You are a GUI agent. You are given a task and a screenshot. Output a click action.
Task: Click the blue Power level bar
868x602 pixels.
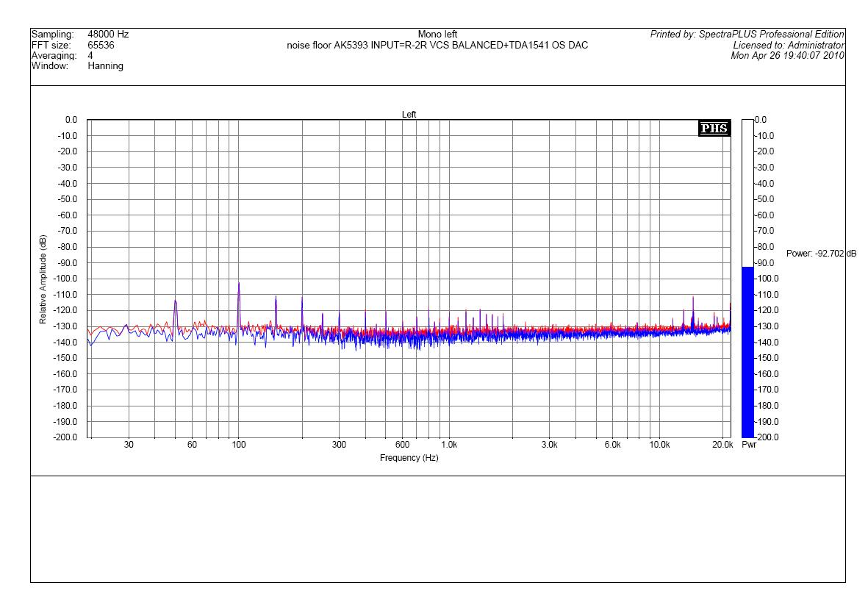pyautogui.click(x=748, y=352)
